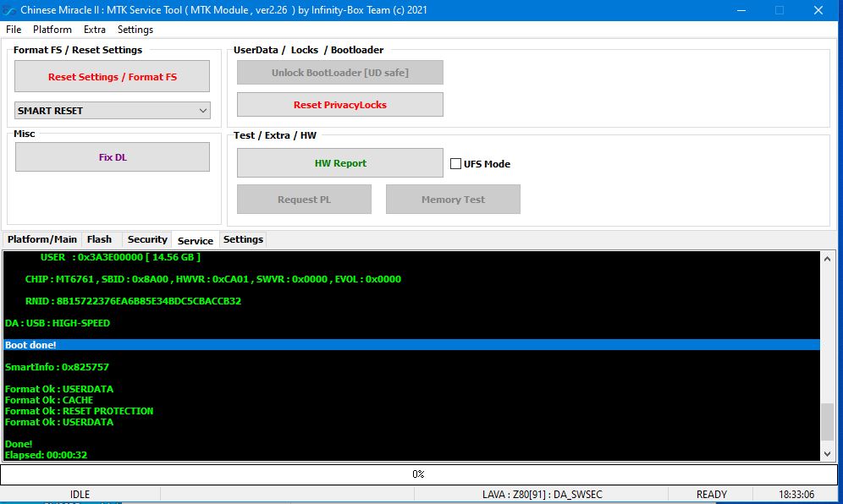
Task: Click Reset Settings / Format FS button
Action: tap(113, 76)
